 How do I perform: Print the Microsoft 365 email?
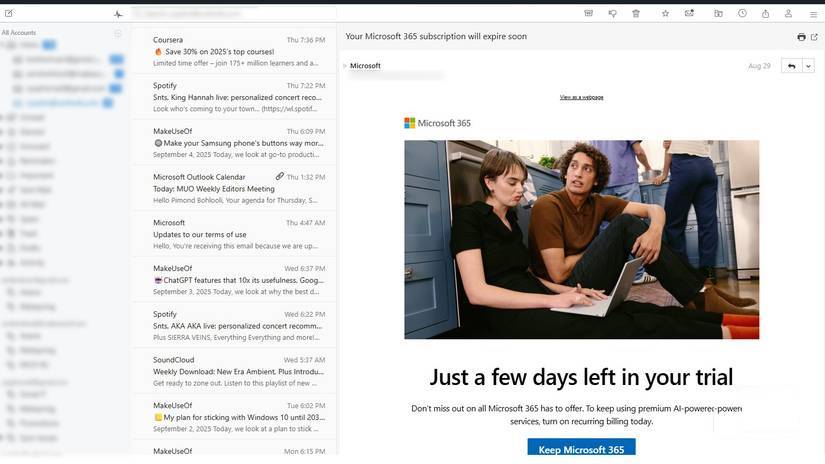click(x=801, y=37)
